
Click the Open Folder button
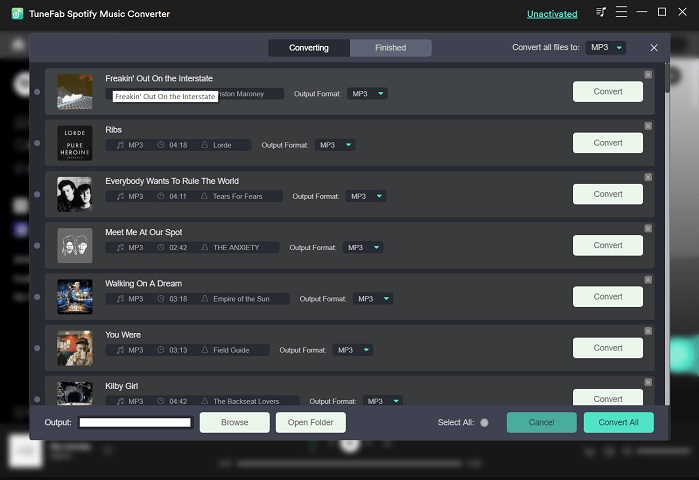[x=311, y=422]
